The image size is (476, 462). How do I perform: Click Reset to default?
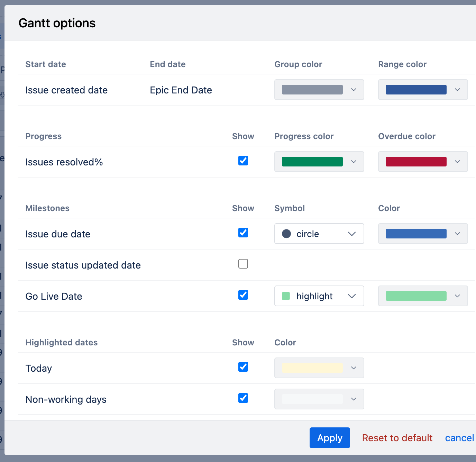(397, 438)
